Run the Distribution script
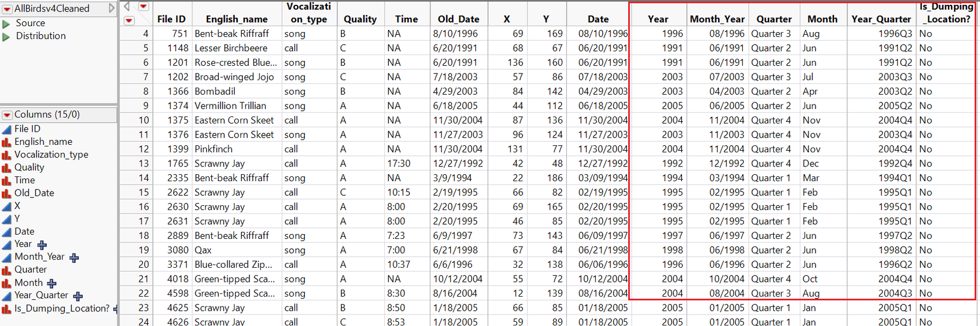This screenshot has width=980, height=326. click(x=7, y=36)
